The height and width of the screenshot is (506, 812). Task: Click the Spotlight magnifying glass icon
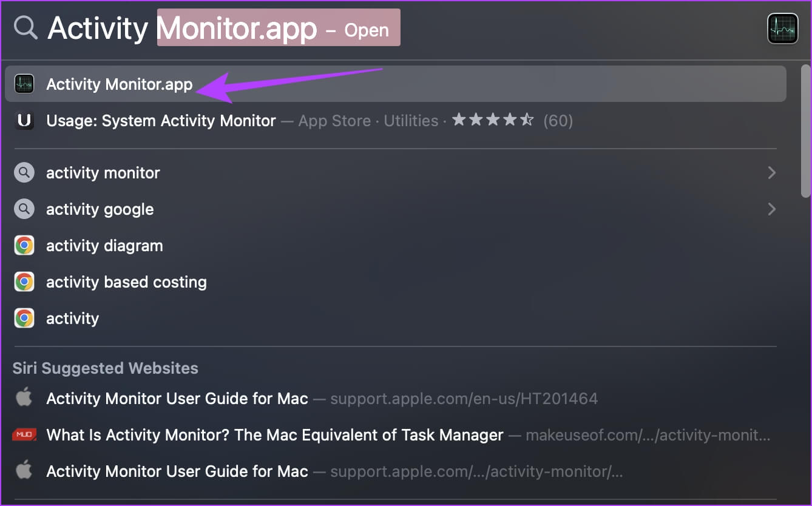click(x=26, y=28)
